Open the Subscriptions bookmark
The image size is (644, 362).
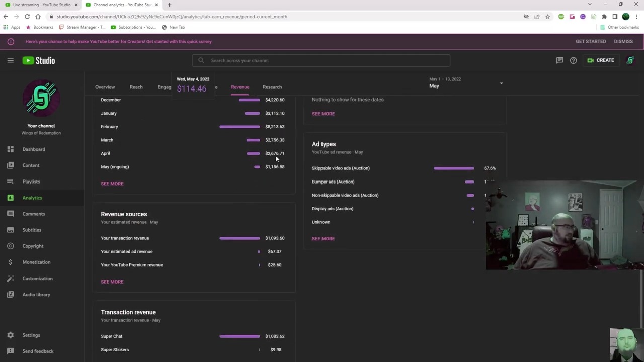pos(134,27)
